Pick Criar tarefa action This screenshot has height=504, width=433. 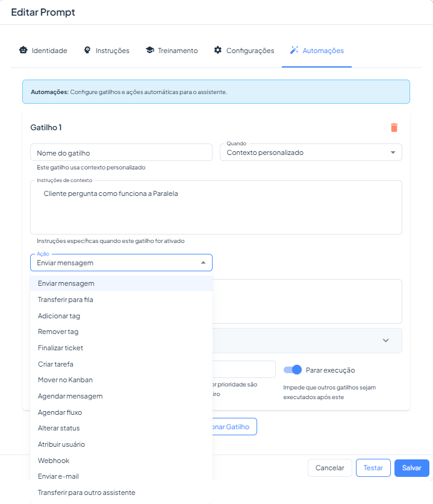(x=121, y=364)
